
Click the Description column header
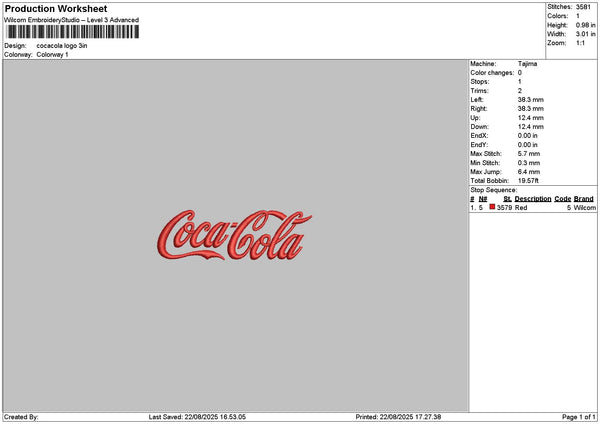click(x=533, y=199)
